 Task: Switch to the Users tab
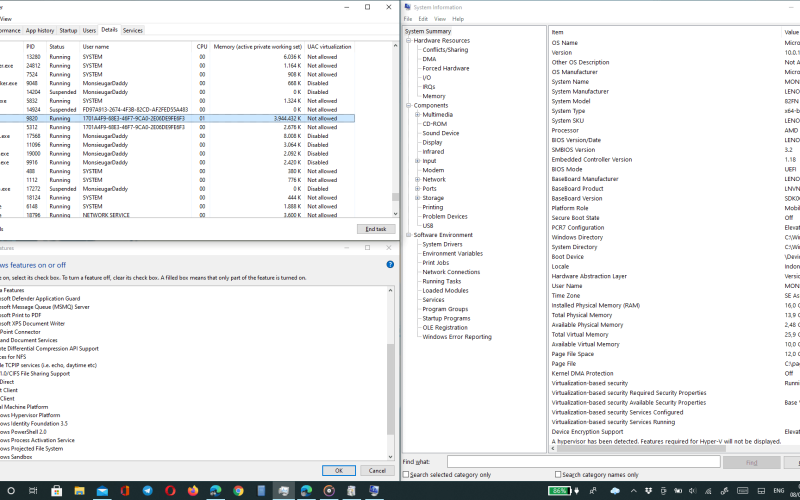(89, 31)
